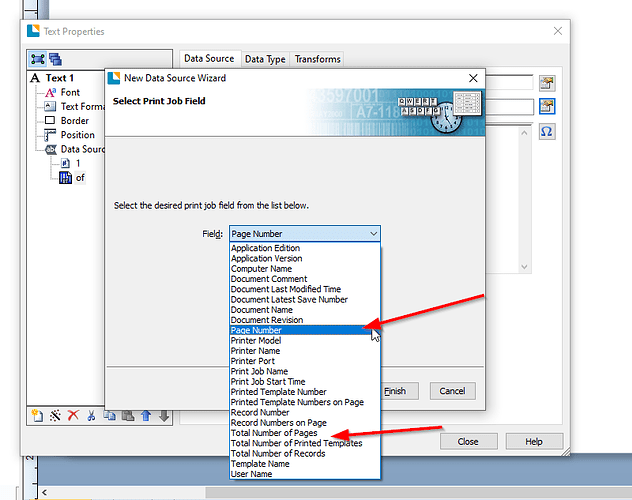Choose Document Latest Save Number option

point(305,300)
